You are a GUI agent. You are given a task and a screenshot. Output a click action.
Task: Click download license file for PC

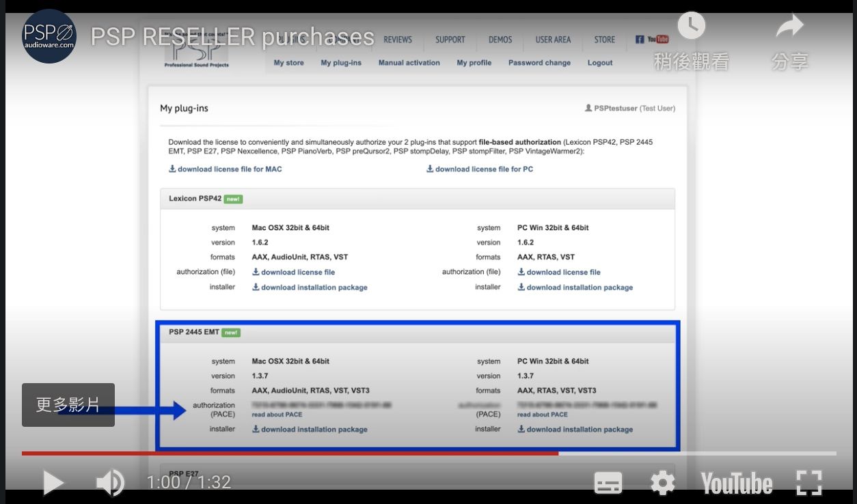480,169
